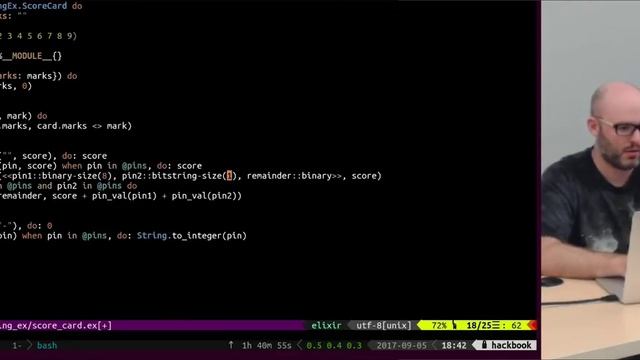Click the webcam video of the presenter
Viewport: 640px width, 360px height.
coord(591,180)
